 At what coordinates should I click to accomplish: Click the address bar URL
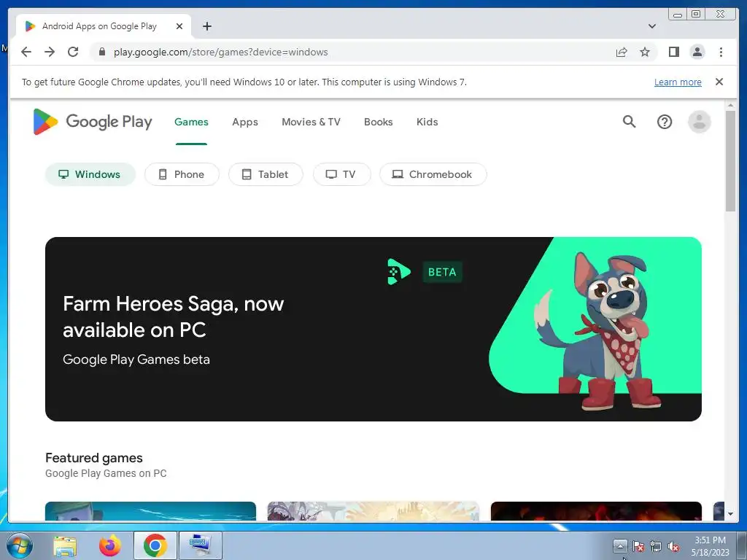220,52
